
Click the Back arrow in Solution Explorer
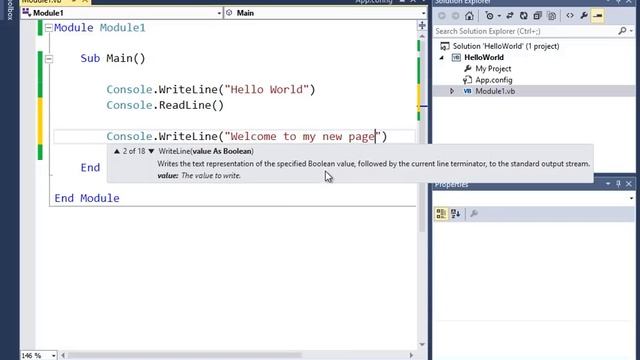tap(442, 16)
